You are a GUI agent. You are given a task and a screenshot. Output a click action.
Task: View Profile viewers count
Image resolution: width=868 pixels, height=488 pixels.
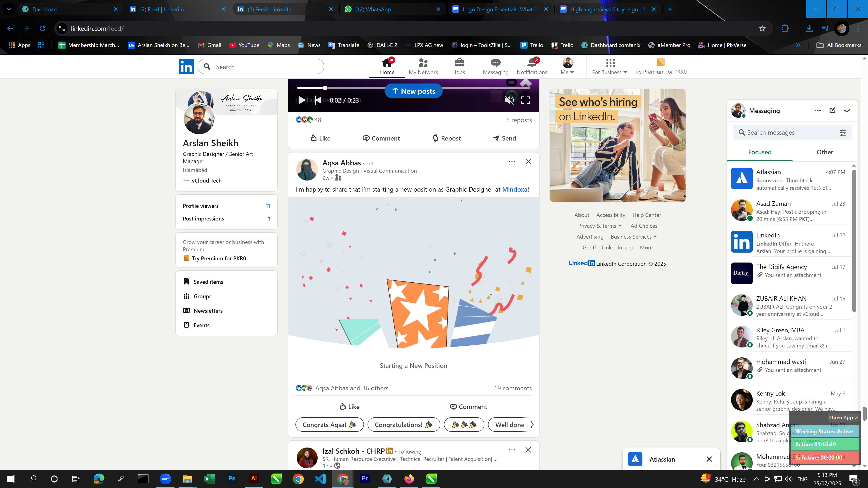point(226,206)
